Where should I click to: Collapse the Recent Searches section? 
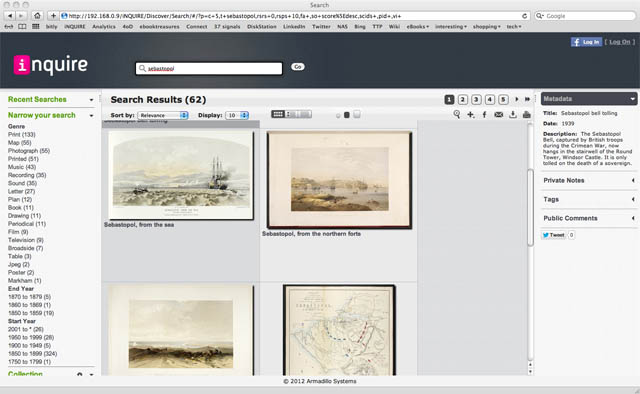[91, 100]
